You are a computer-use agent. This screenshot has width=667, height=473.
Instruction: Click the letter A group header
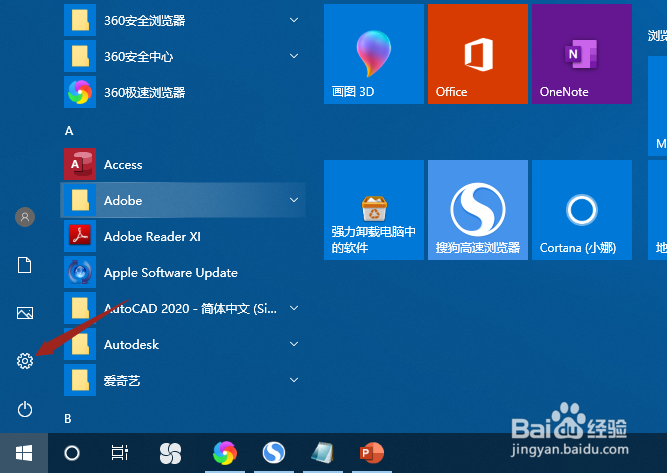69,131
